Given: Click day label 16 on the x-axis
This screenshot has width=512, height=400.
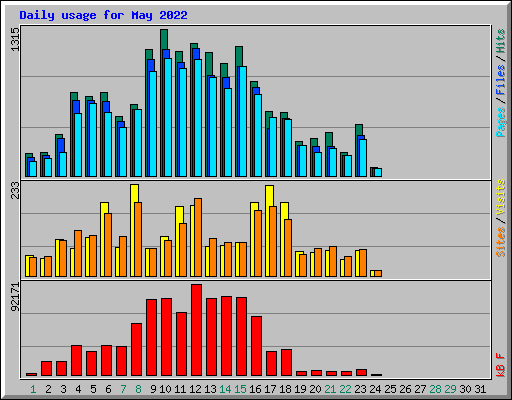Looking at the screenshot, I should pos(255,389).
